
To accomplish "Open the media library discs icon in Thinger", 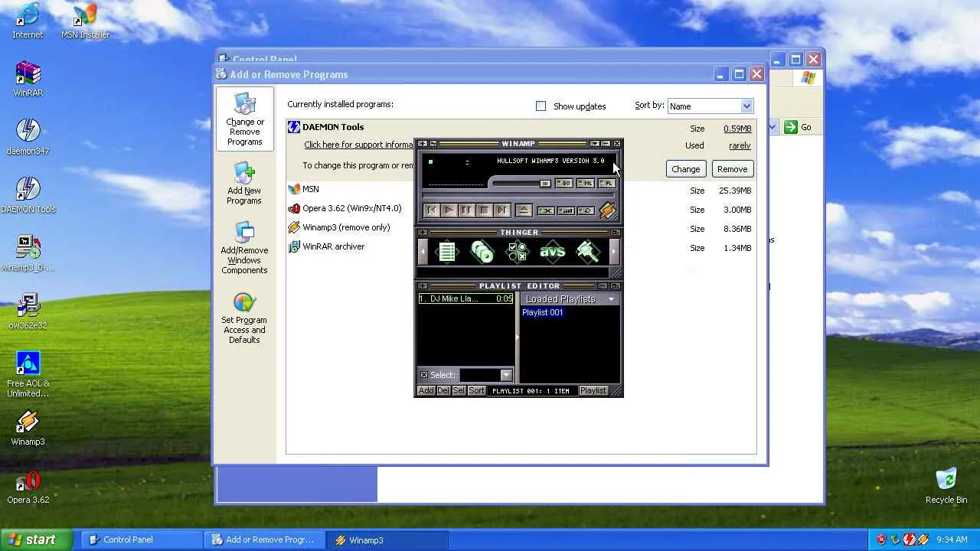I will coord(482,252).
